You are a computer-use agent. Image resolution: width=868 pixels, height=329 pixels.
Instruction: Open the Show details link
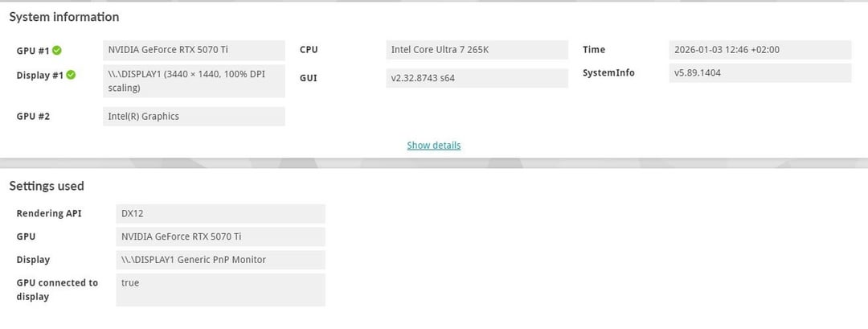tap(434, 146)
